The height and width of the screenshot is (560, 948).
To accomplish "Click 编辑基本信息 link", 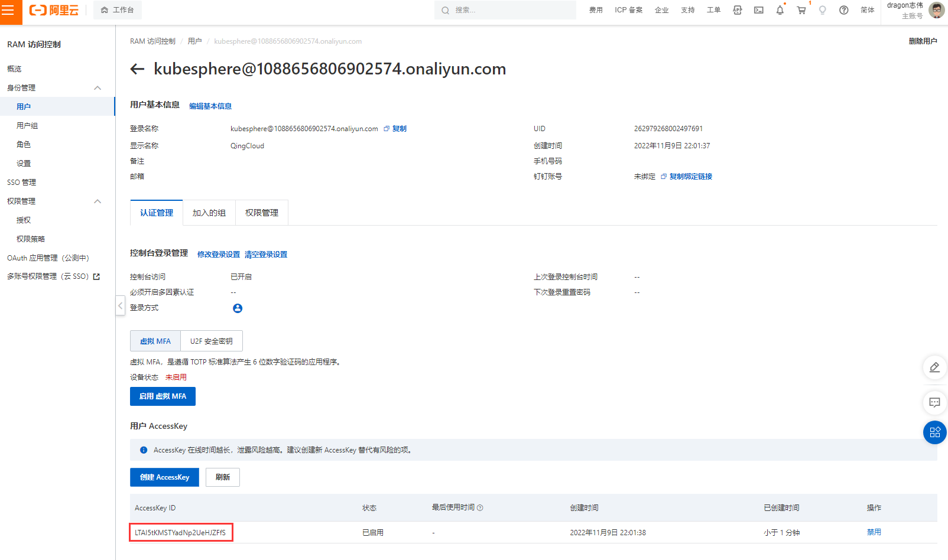I will tap(210, 106).
